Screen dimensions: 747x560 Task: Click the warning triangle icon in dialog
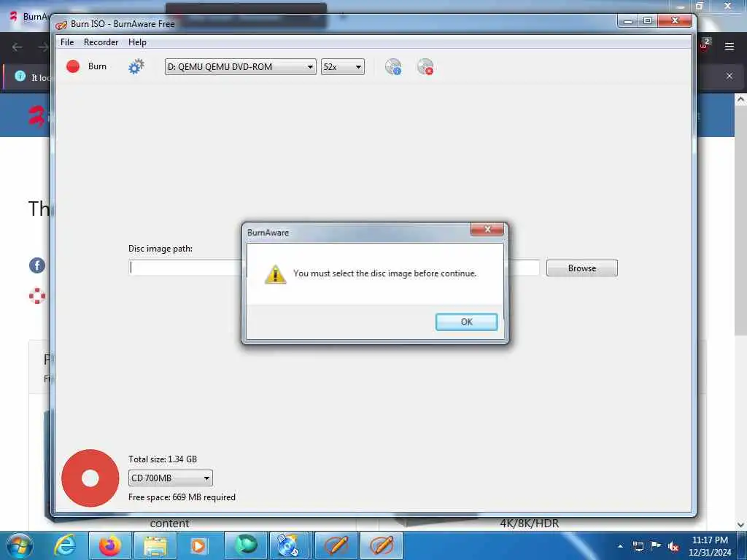click(275, 274)
